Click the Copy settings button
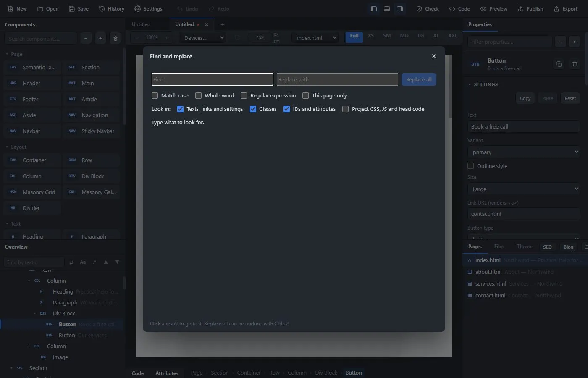 click(x=525, y=98)
